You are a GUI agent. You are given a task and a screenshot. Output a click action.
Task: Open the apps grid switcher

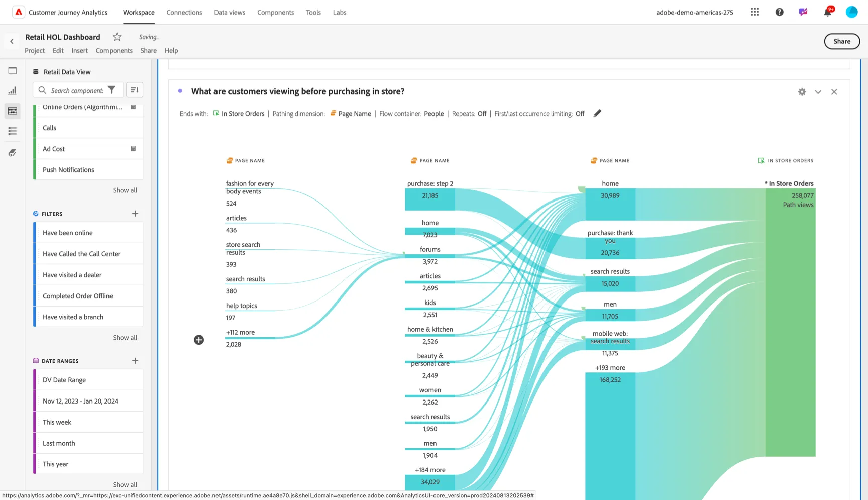[x=755, y=12]
